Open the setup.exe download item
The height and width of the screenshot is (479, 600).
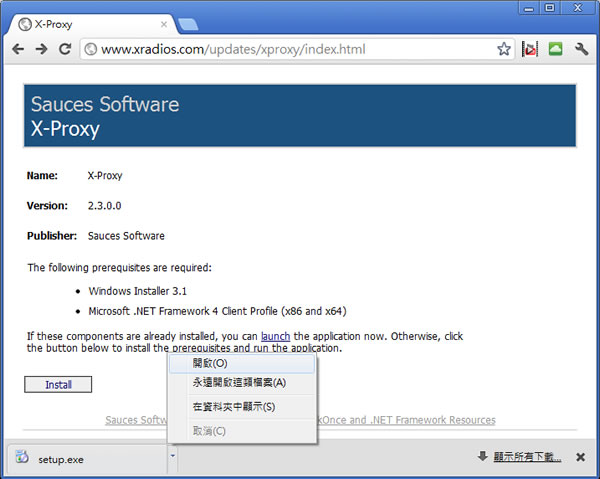coord(87,459)
